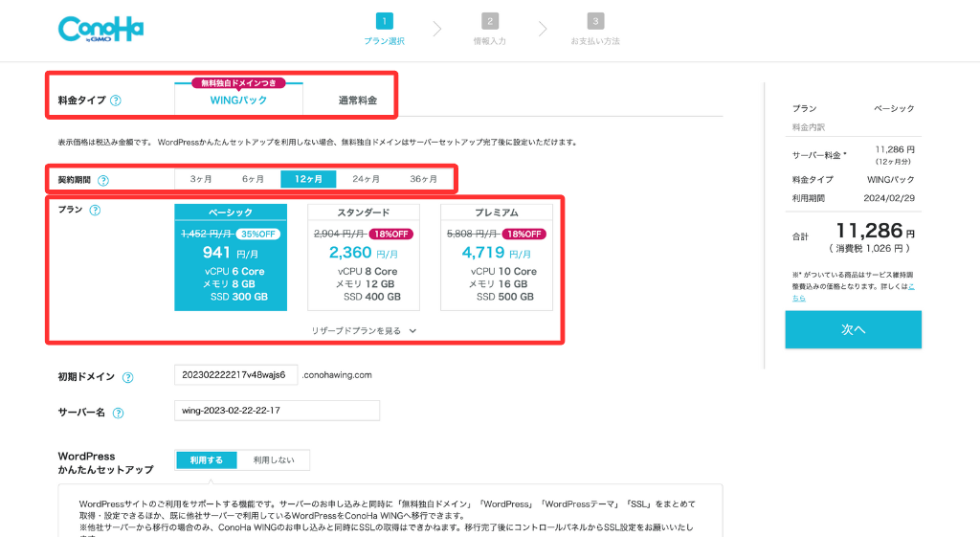Click step 3 お支払い方法 indicator
This screenshot has width=980, height=537.
[595, 30]
